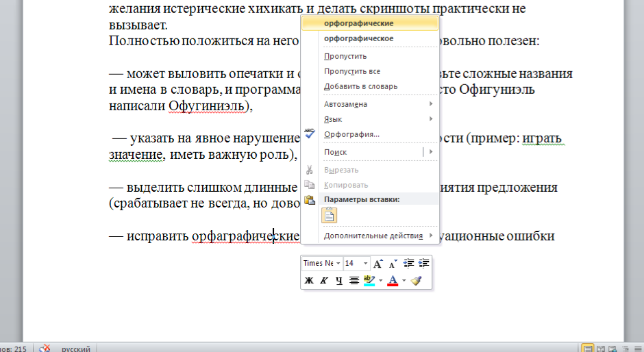Apply the Format Painter brush

click(416, 280)
